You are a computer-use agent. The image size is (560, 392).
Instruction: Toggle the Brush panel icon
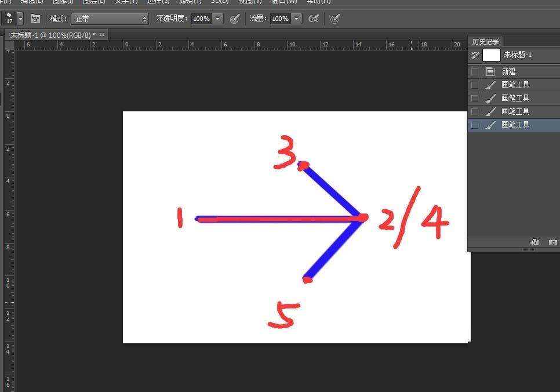[x=35, y=19]
